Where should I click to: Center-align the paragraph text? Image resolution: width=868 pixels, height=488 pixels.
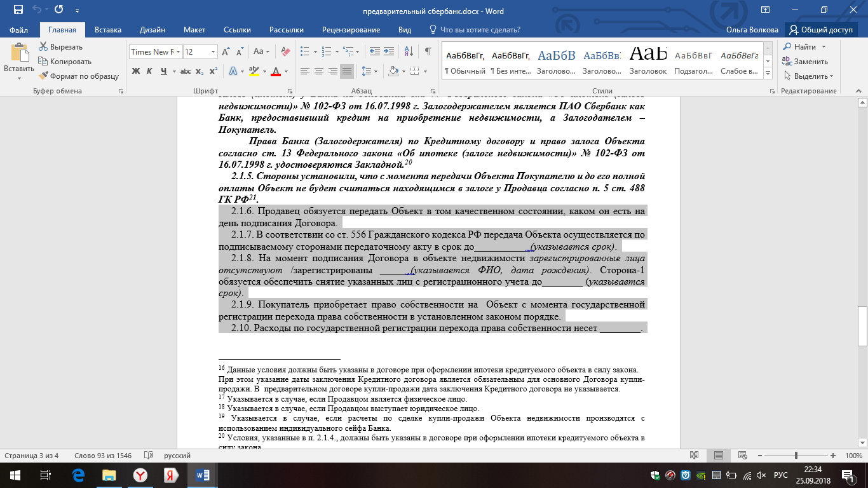[318, 71]
